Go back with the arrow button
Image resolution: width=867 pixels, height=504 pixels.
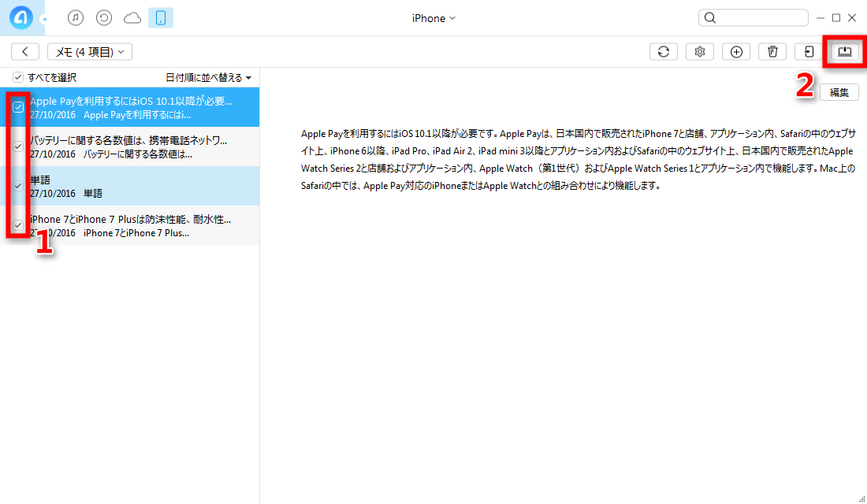point(25,51)
